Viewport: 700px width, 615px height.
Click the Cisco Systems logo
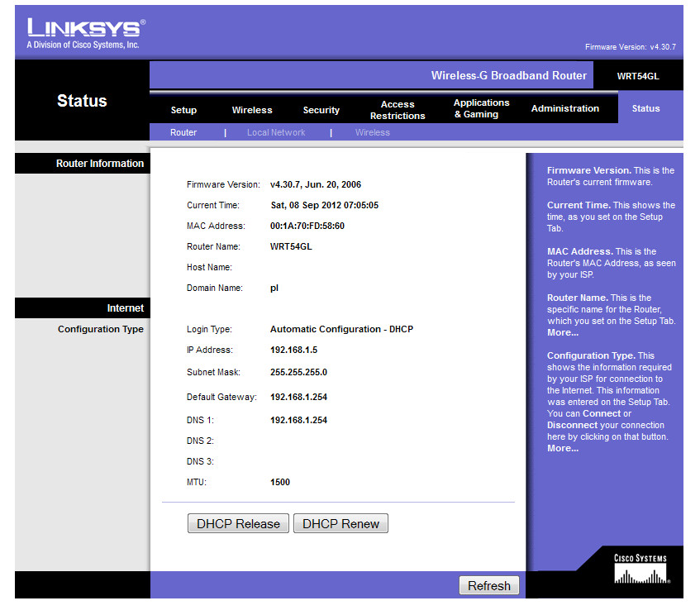tap(640, 569)
